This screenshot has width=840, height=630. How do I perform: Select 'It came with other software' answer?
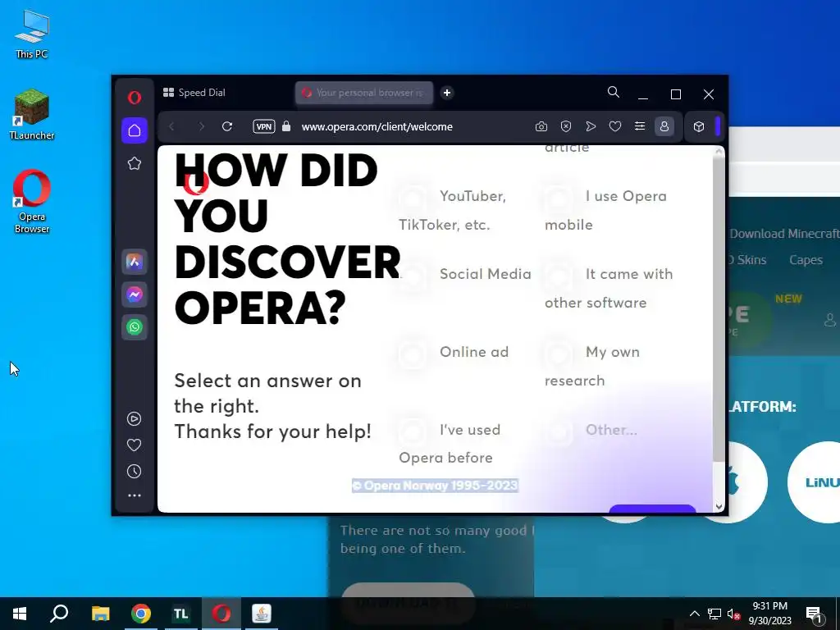608,288
